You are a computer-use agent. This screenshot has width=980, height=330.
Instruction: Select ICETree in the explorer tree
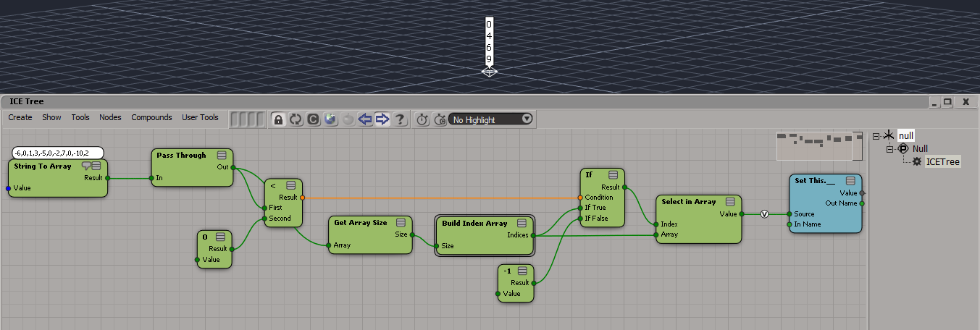pyautogui.click(x=942, y=162)
